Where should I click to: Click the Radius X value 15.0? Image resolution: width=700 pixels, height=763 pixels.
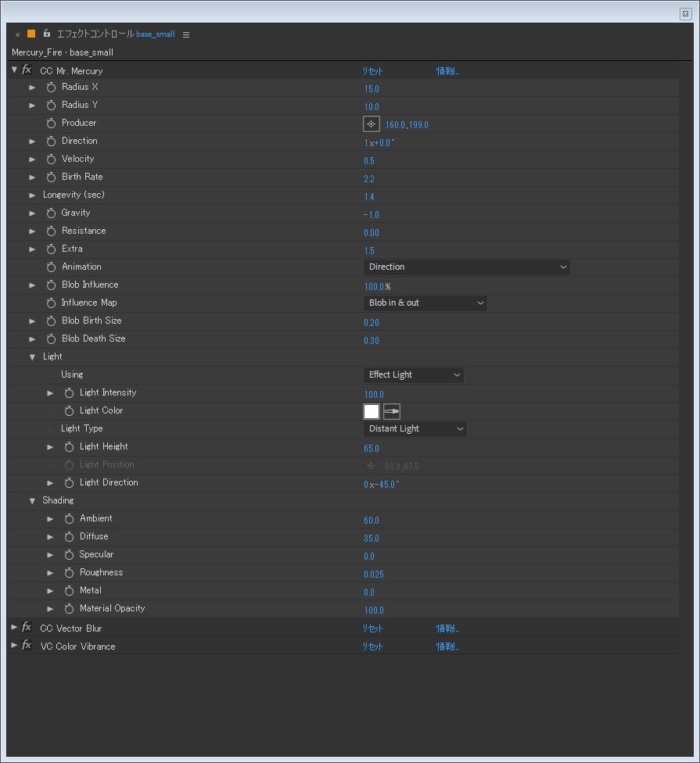372,89
